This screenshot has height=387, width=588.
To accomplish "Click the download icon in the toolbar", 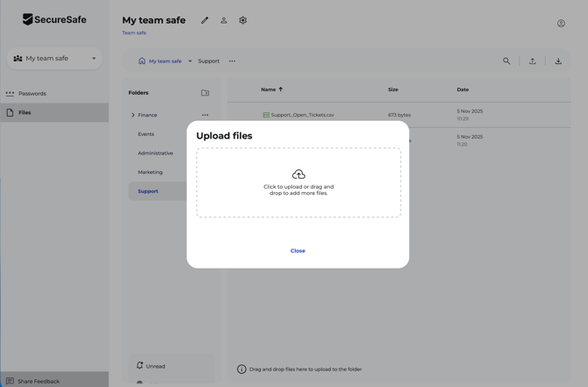I will (558, 61).
